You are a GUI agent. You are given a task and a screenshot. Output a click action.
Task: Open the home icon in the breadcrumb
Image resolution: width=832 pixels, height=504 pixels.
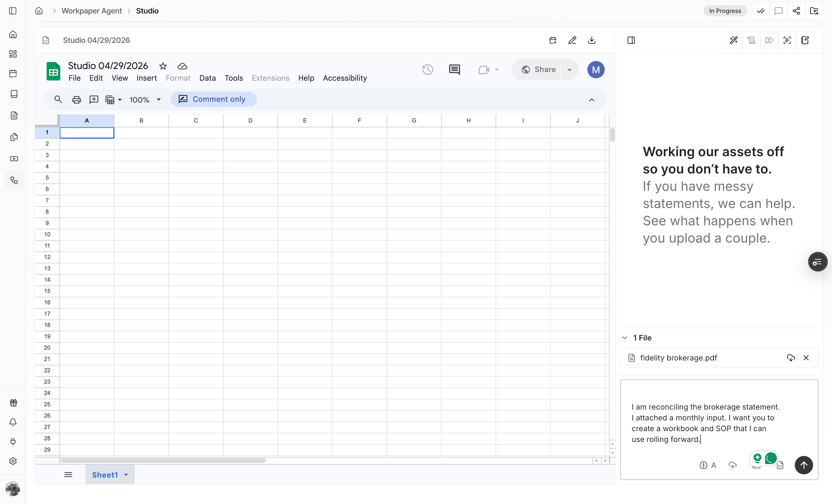39,11
